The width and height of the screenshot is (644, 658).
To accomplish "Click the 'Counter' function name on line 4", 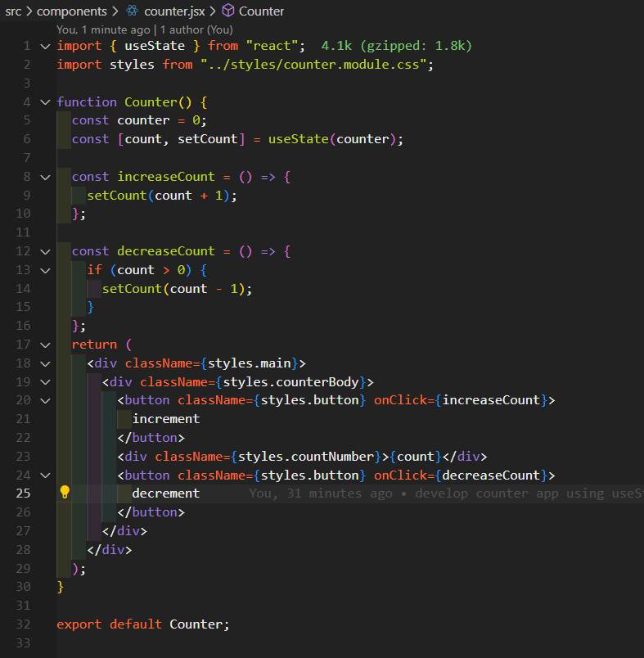I will tap(151, 102).
